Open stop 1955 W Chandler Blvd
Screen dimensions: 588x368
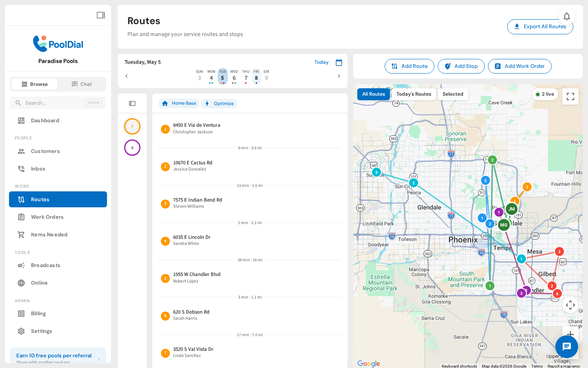[x=250, y=278]
